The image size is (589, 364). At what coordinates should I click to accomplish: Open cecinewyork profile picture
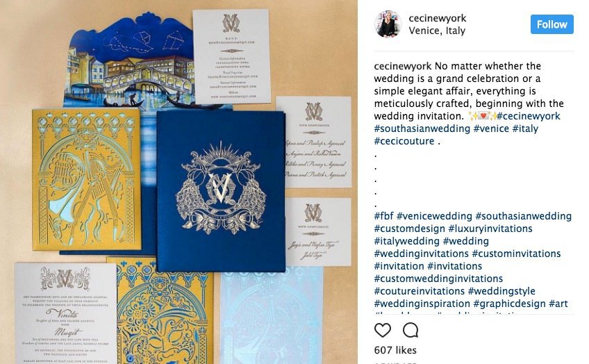(x=388, y=24)
